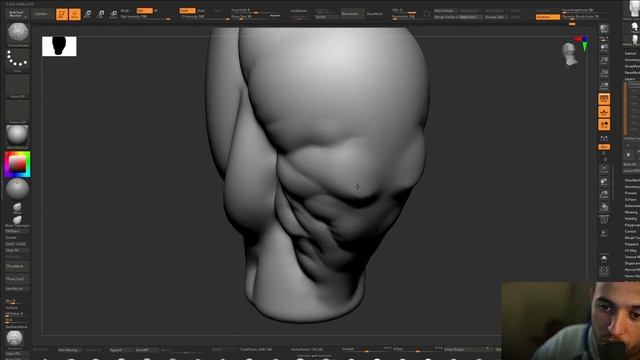Toggle the Solo mode icon
The image size is (640, 360).
[x=604, y=258]
